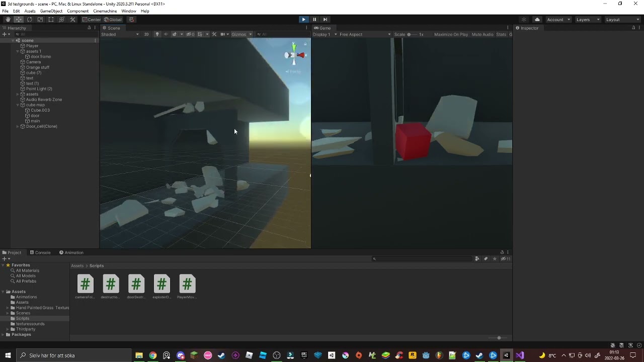Select the Hand tool in the toolbar
This screenshot has height=362, width=644.
[x=9, y=19]
